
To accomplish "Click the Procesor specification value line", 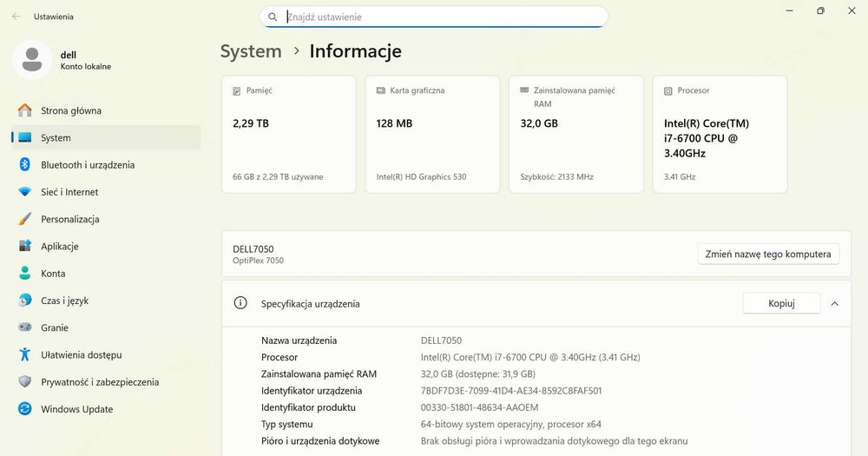I will point(530,357).
